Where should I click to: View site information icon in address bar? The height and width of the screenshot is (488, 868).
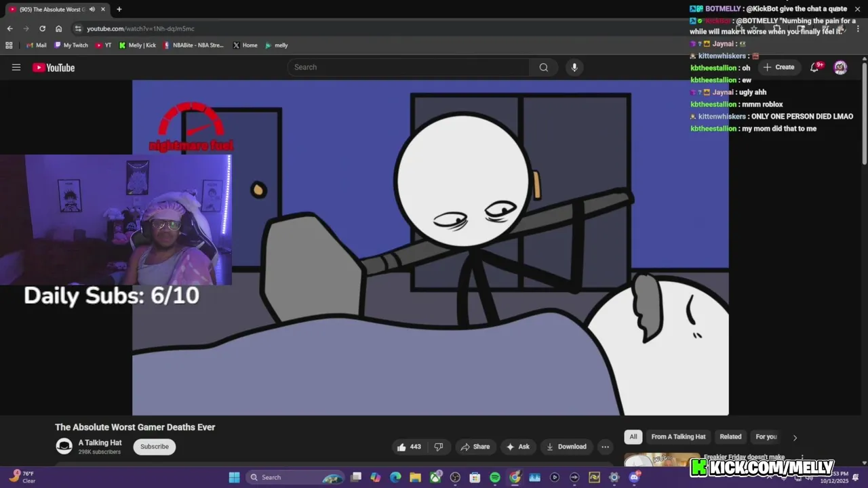[x=78, y=28]
